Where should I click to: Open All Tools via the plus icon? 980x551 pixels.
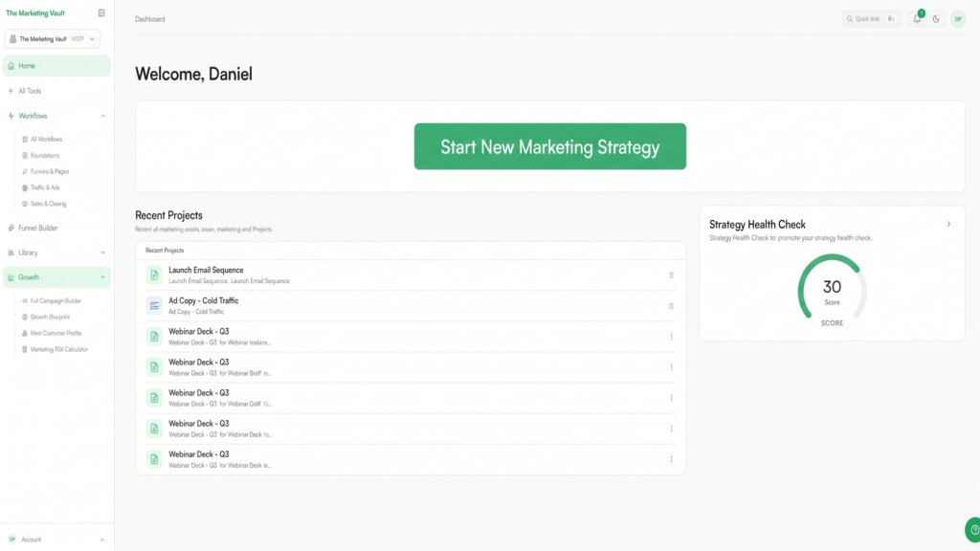(x=11, y=91)
